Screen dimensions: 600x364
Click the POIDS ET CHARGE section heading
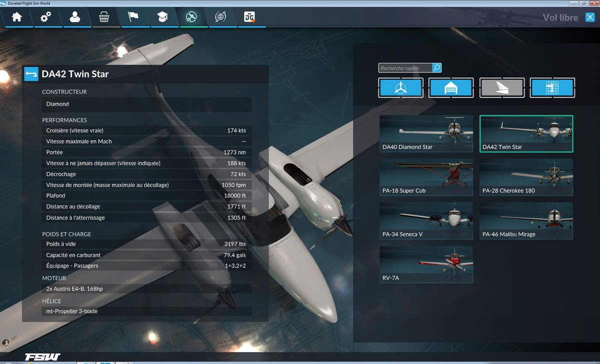[x=66, y=234]
